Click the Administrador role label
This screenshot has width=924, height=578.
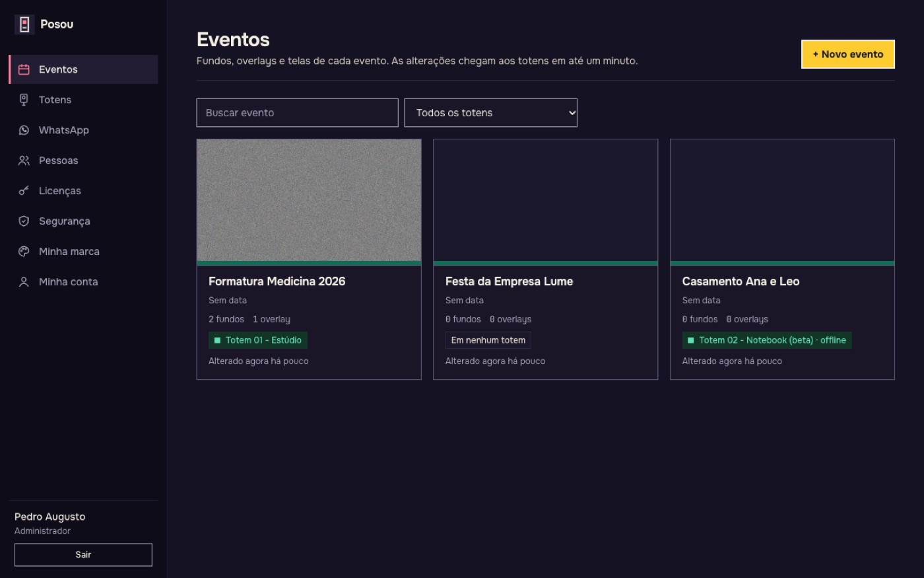[x=42, y=531]
